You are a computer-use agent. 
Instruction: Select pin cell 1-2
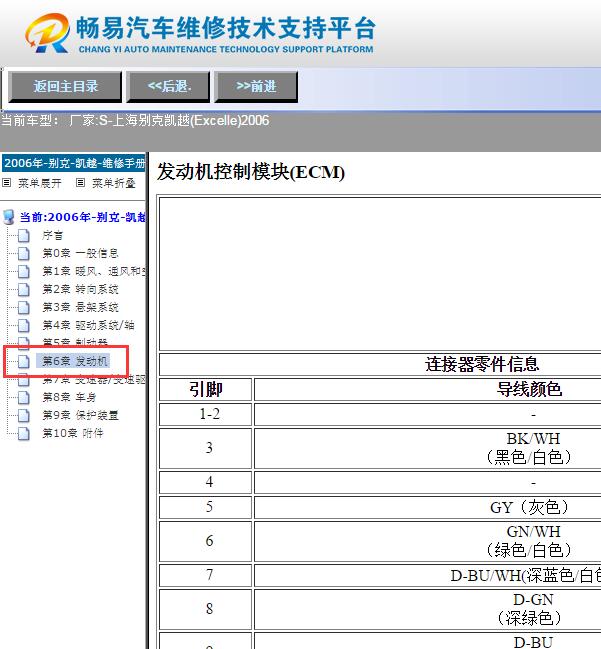tap(206, 414)
